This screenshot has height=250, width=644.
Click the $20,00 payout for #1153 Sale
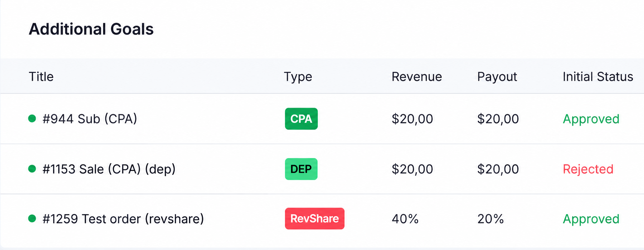point(498,169)
